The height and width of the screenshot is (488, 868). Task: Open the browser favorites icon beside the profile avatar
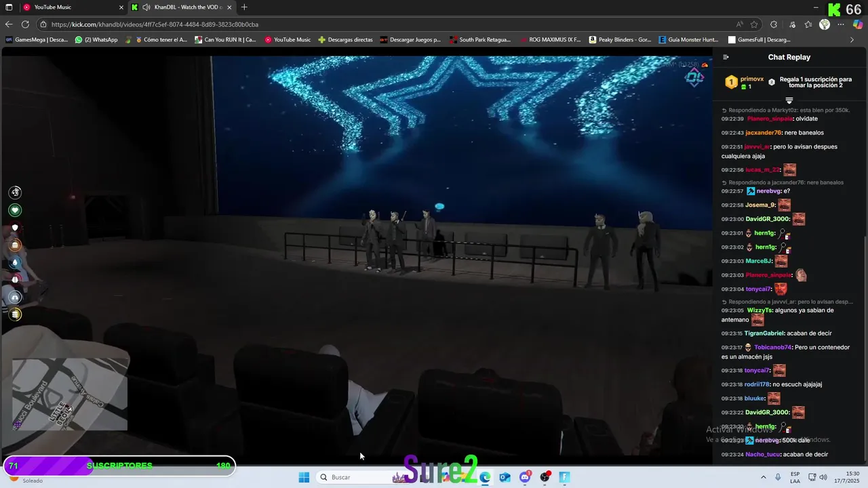[x=808, y=24]
